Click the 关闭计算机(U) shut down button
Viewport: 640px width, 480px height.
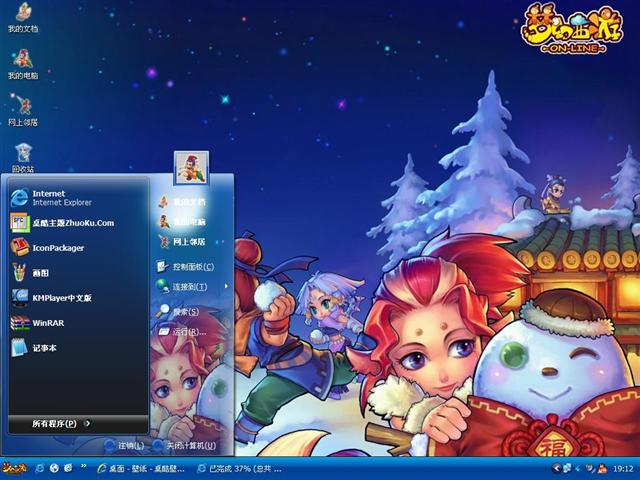point(184,445)
